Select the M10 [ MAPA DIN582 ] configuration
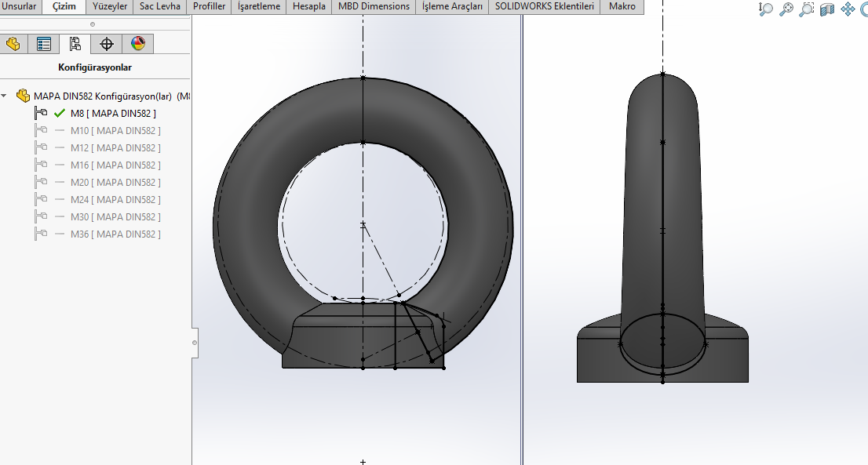The width and height of the screenshot is (868, 465). [115, 130]
